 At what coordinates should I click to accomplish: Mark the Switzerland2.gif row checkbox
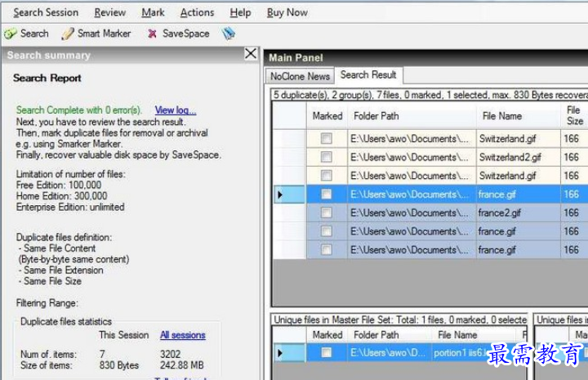pyautogui.click(x=326, y=157)
